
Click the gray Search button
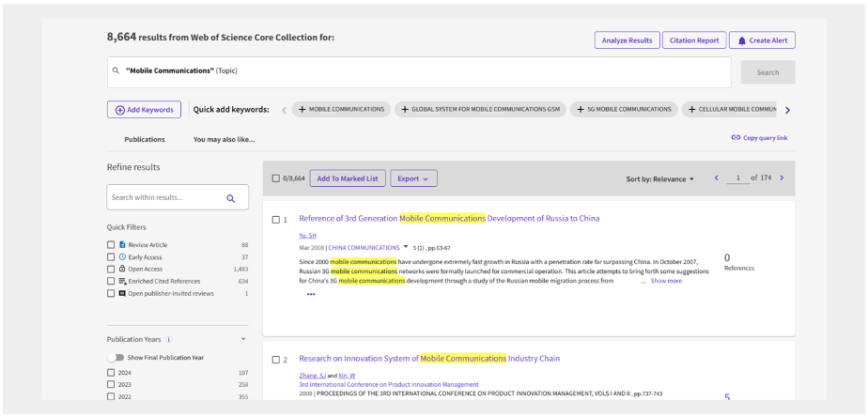click(767, 72)
